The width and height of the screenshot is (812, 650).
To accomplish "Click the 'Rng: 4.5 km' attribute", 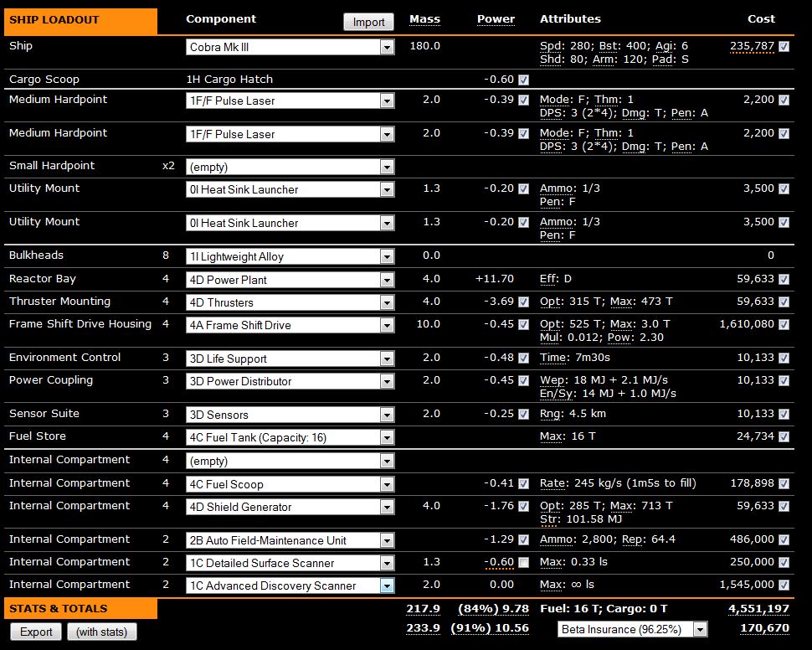I will (573, 414).
